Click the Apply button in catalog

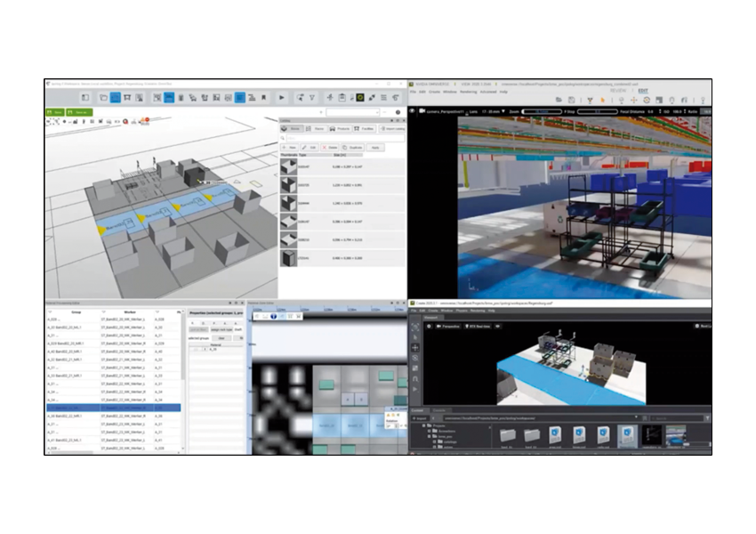click(375, 147)
